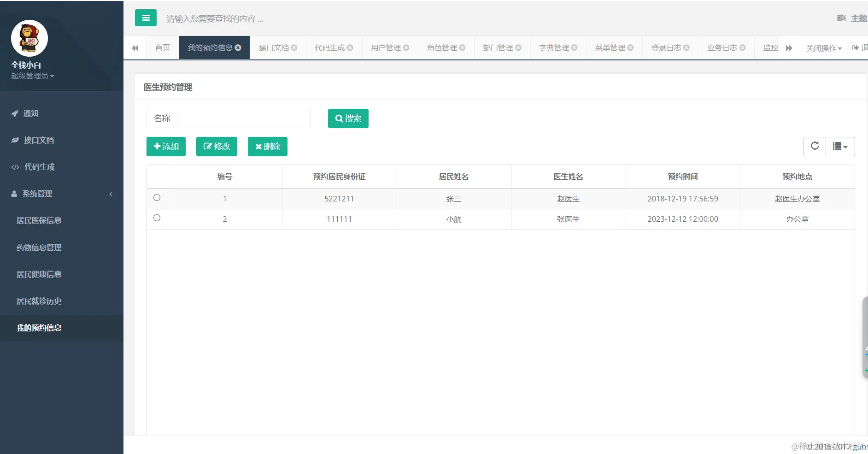Select the radio button for row 小航
This screenshot has height=454, width=868.
[157, 218]
